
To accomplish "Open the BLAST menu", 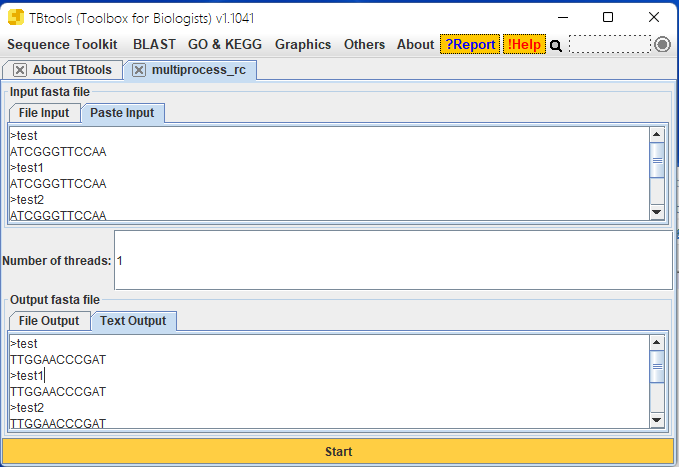I will tap(154, 44).
